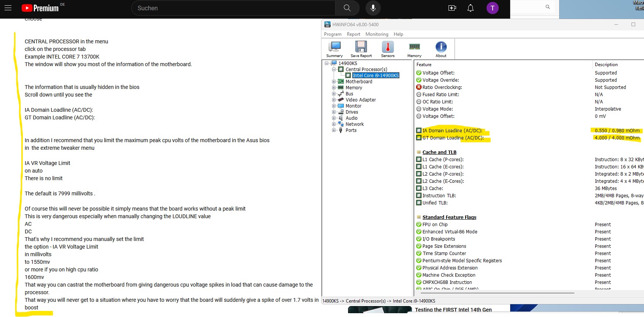
Task: Select the Network tree item
Action: 355,124
